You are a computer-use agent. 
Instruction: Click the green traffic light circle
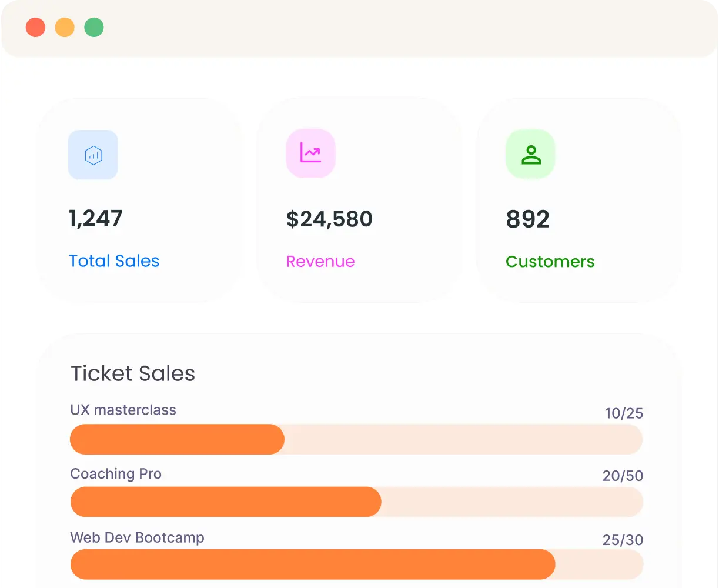[x=94, y=27]
